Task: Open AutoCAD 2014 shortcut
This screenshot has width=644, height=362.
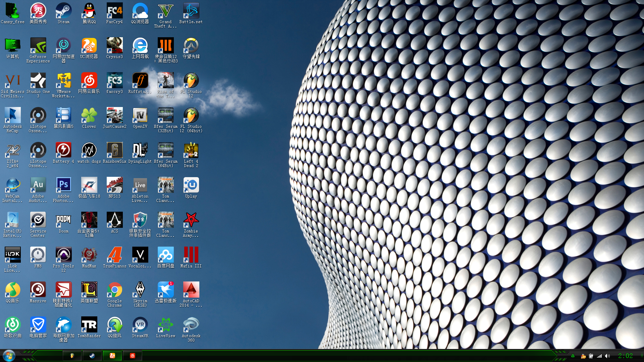Action: (191, 295)
